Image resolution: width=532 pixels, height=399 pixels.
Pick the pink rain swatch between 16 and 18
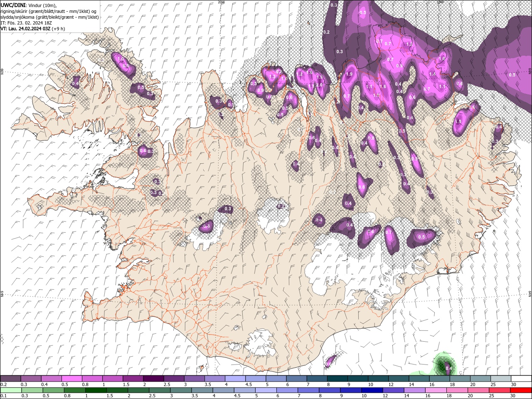pos(436,390)
